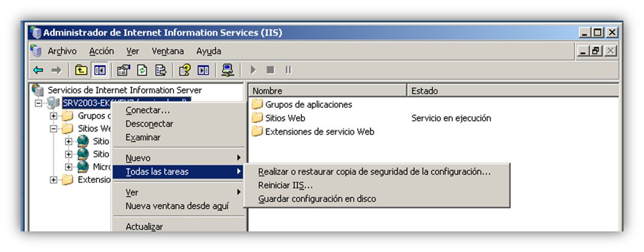Click the Grupos de aplicaciones folder icon in list
This screenshot has height=252, width=644.
click(x=257, y=104)
